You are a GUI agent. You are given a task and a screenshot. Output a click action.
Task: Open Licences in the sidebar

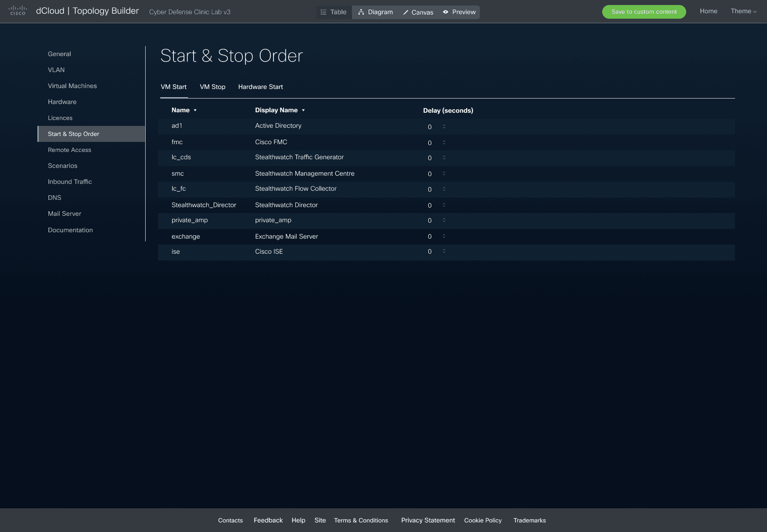pyautogui.click(x=60, y=118)
